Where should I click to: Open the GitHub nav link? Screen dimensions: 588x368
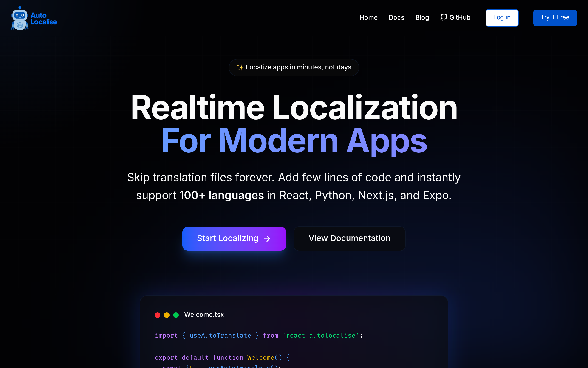tap(455, 17)
